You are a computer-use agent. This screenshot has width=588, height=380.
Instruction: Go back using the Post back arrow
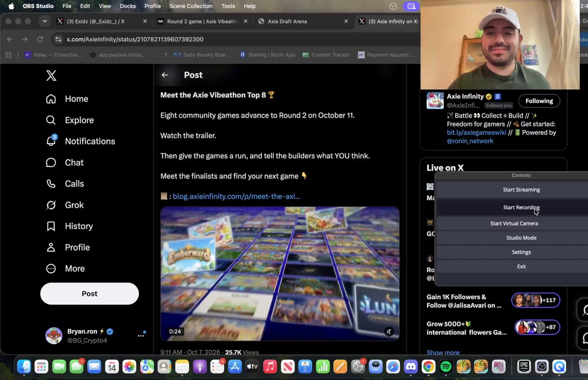point(165,75)
